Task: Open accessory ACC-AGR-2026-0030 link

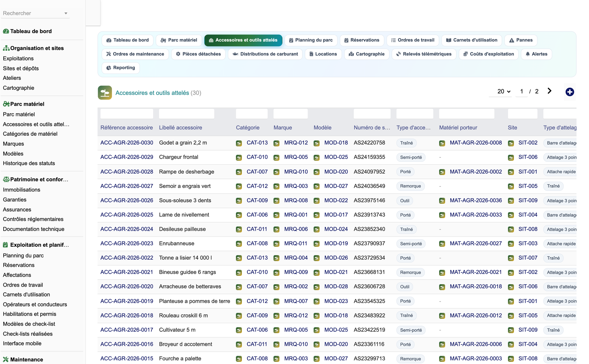Action: [x=127, y=143]
